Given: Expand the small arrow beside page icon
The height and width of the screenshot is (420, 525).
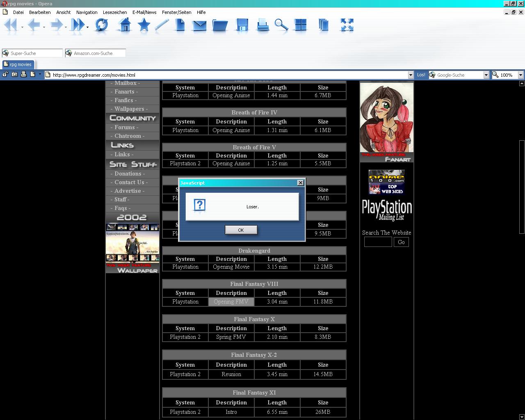Looking at the screenshot, I should (x=40, y=75).
